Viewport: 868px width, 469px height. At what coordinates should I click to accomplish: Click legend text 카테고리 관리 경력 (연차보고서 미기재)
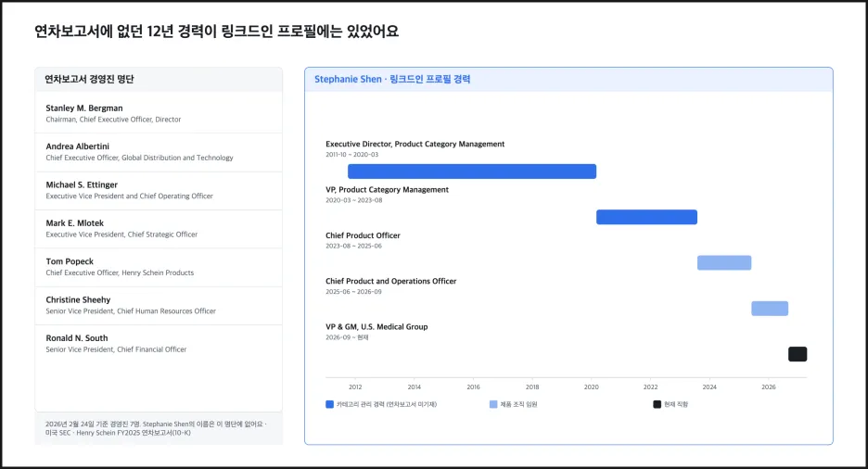pos(387,404)
